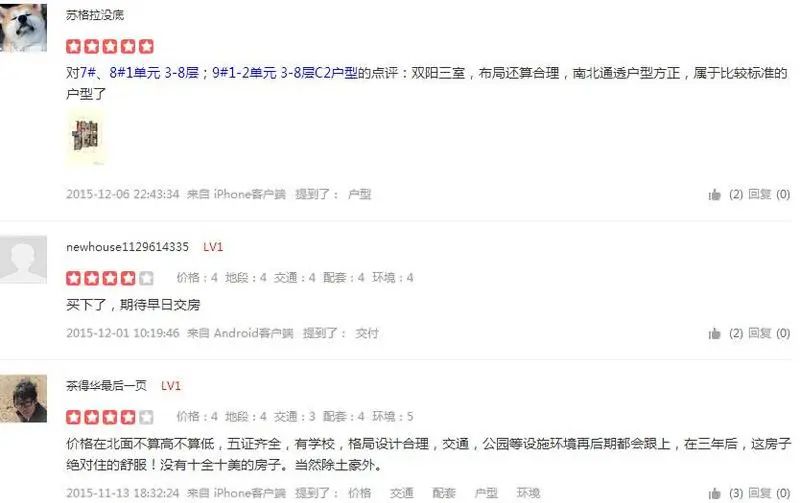Click the four-star rating of newhouse1129614335
Viewport: 800px width, 503px height.
coord(110,278)
